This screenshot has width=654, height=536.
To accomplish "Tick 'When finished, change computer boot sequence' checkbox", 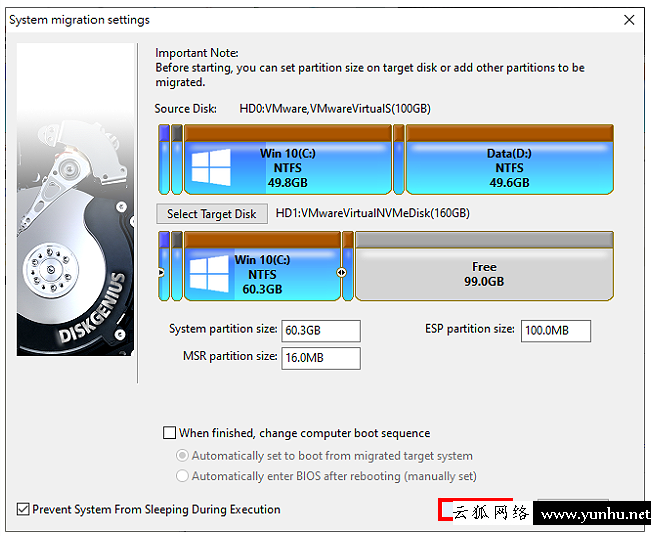I will click(x=169, y=433).
